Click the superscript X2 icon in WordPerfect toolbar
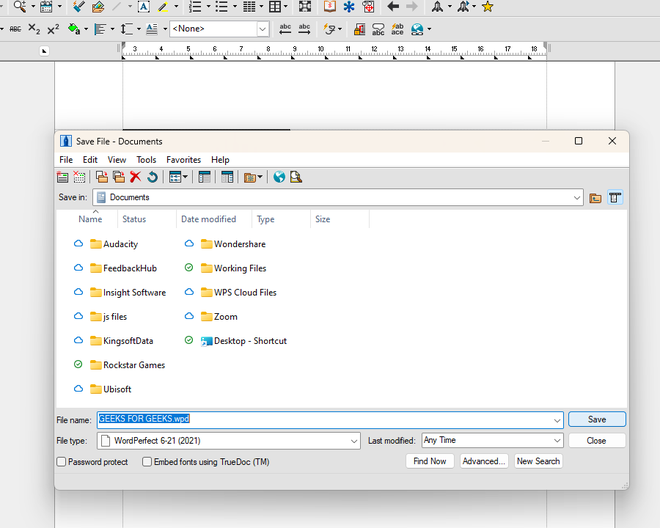The image size is (660, 528). coord(53,29)
